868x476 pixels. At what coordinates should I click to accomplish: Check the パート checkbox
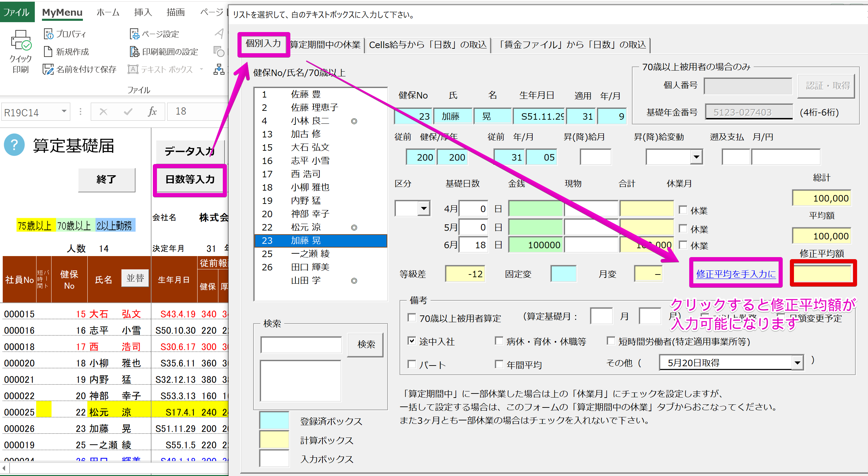[412, 364]
